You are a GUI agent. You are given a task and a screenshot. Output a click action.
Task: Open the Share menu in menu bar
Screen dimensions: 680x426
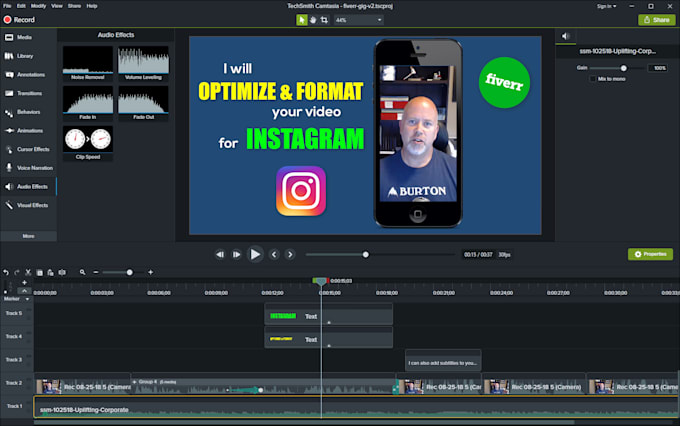point(74,6)
